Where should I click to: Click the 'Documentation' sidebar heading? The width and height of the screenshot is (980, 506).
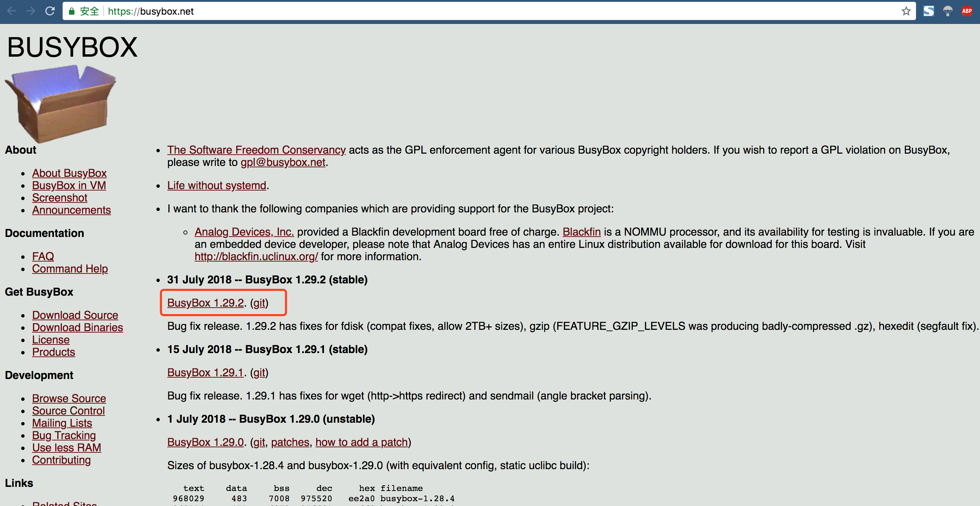pyautogui.click(x=44, y=233)
